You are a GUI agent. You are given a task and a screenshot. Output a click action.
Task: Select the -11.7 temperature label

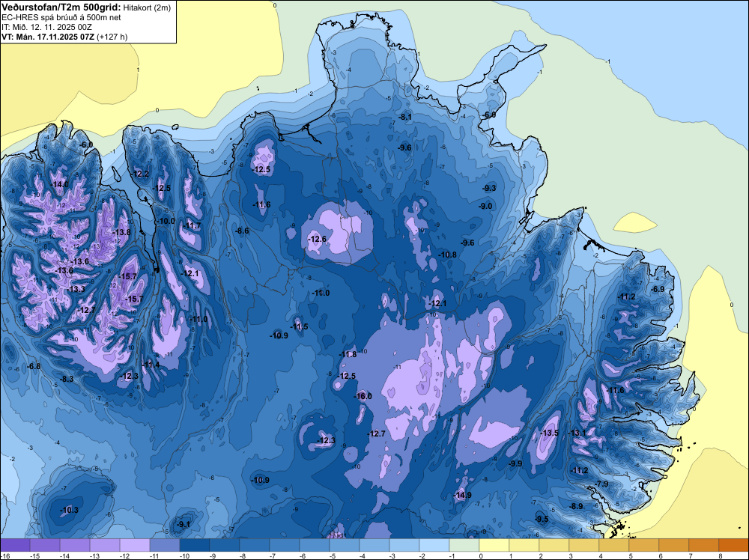tap(192, 226)
